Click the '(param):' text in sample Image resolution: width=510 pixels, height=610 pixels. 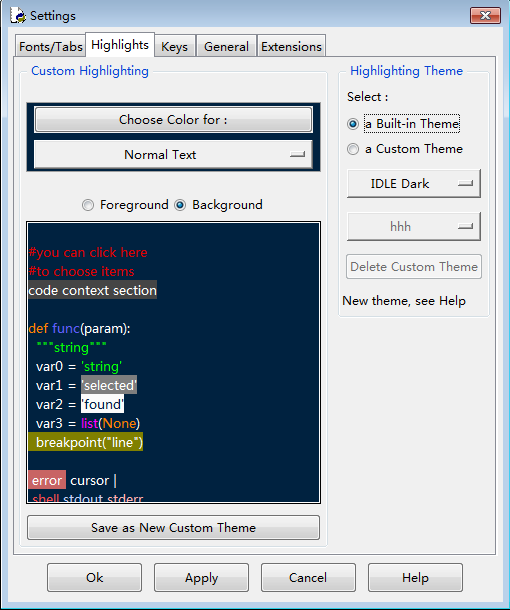(105, 328)
